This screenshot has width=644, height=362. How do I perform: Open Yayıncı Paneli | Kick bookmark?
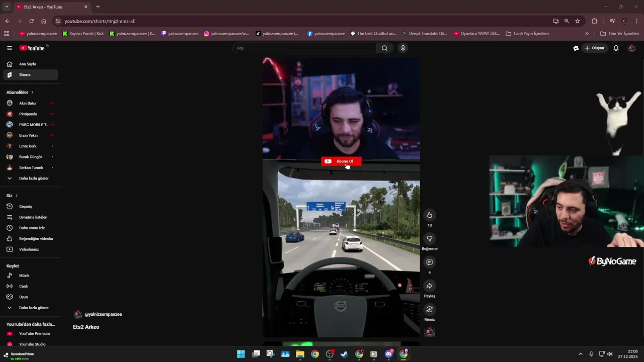(83, 34)
